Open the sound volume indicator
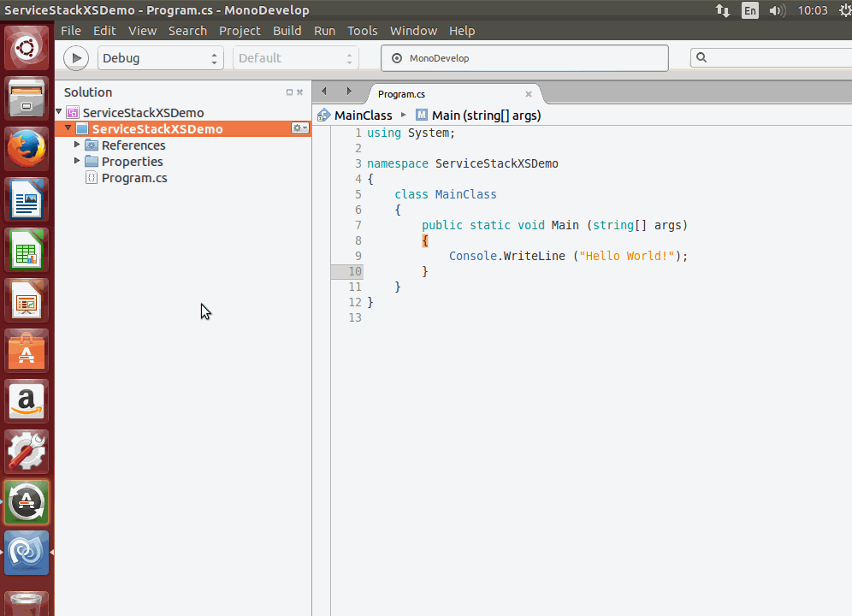The width and height of the screenshot is (852, 616). tap(777, 10)
